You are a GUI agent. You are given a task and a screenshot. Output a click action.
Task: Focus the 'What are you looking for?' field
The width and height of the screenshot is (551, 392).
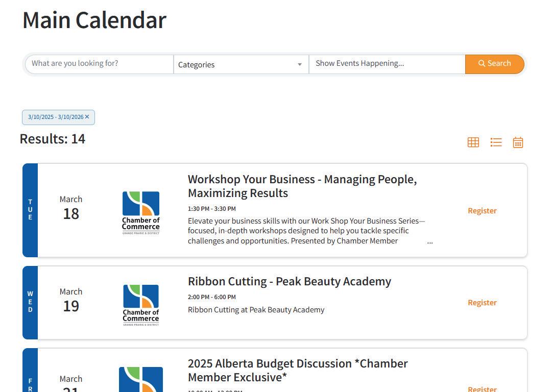coord(100,64)
